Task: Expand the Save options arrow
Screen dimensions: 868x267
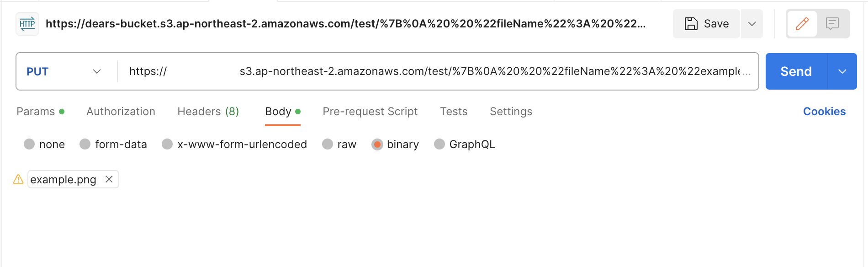Action: click(x=752, y=24)
